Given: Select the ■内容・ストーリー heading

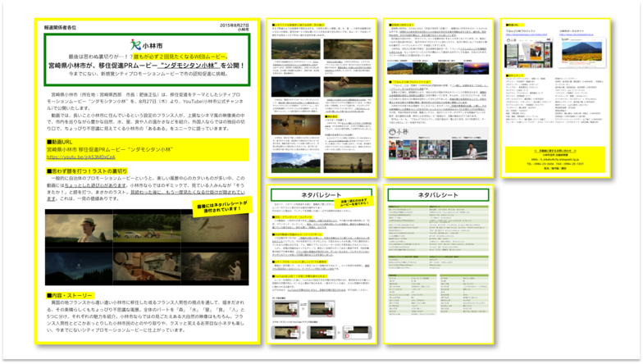Looking at the screenshot, I should 71,293.
